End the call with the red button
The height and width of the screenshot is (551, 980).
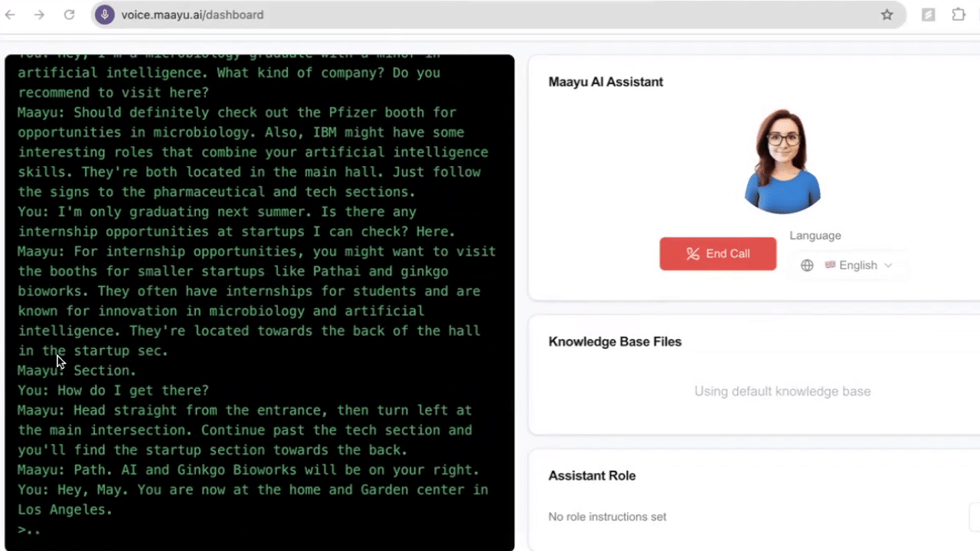coord(718,253)
